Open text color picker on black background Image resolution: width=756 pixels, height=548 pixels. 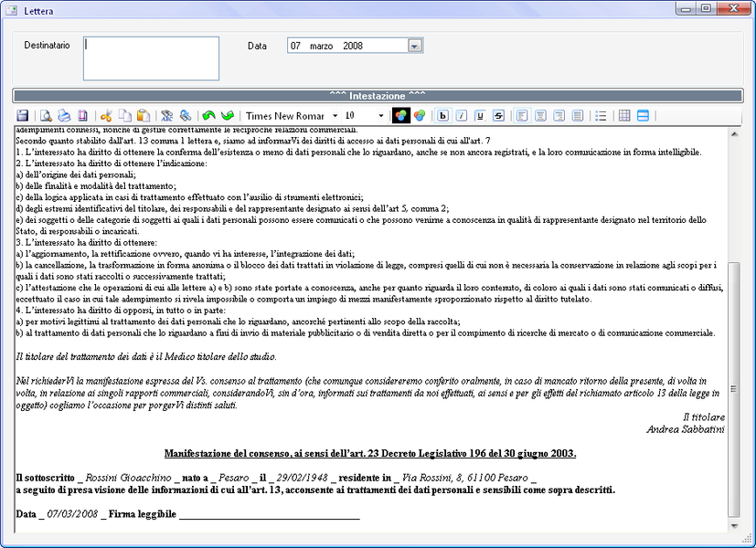point(401,116)
